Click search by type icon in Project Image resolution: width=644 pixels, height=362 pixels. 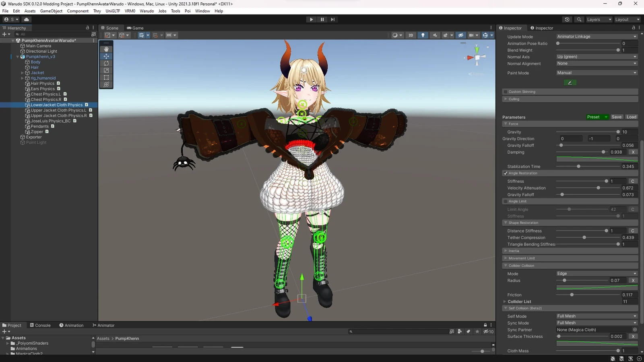[460, 331]
